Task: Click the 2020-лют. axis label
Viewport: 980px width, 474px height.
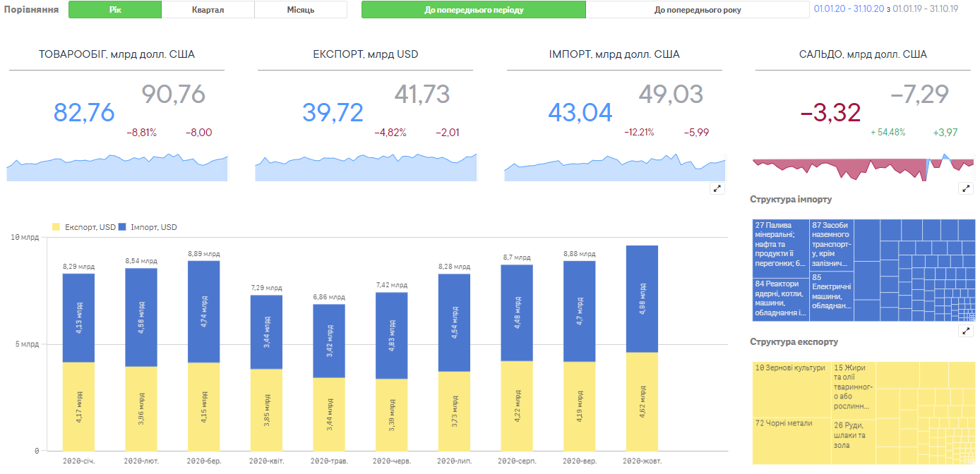Action: point(141,461)
